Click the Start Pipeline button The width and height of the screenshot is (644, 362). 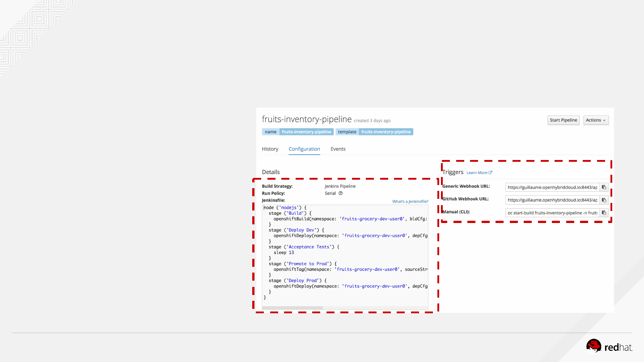(x=563, y=120)
